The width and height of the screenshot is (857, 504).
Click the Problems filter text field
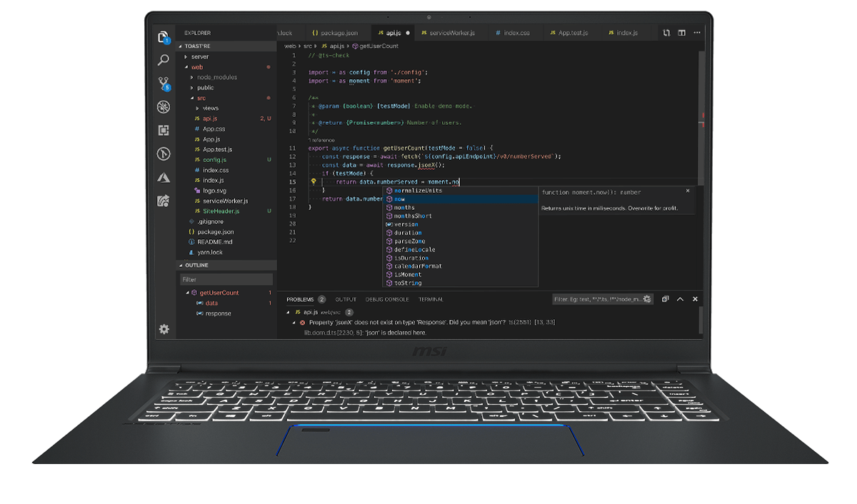click(597, 299)
